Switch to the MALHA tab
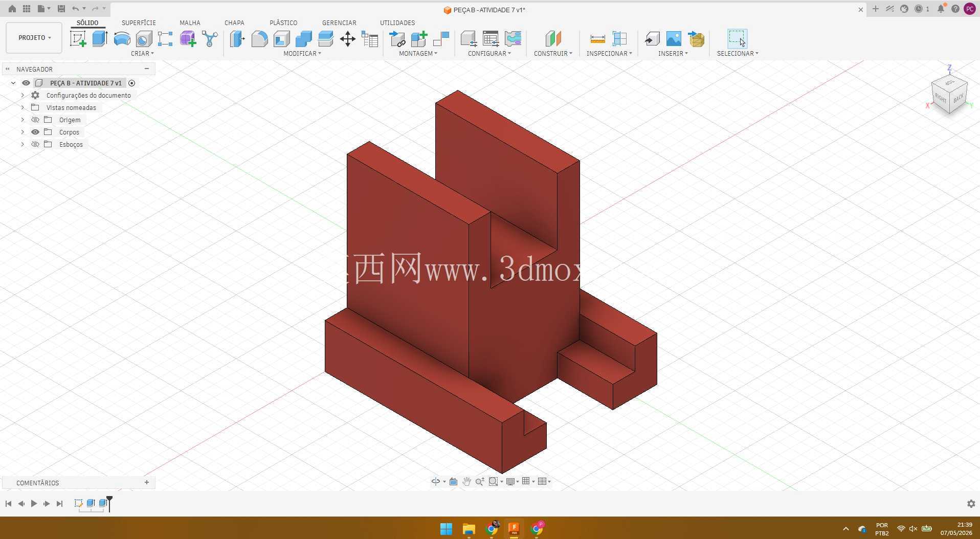 (x=190, y=23)
